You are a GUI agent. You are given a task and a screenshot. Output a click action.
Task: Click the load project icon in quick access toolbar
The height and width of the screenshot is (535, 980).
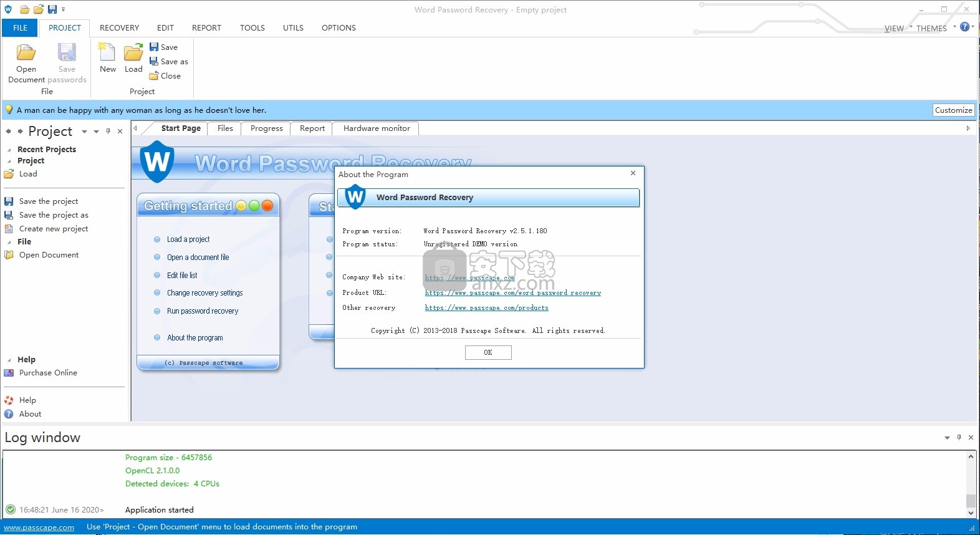point(38,9)
